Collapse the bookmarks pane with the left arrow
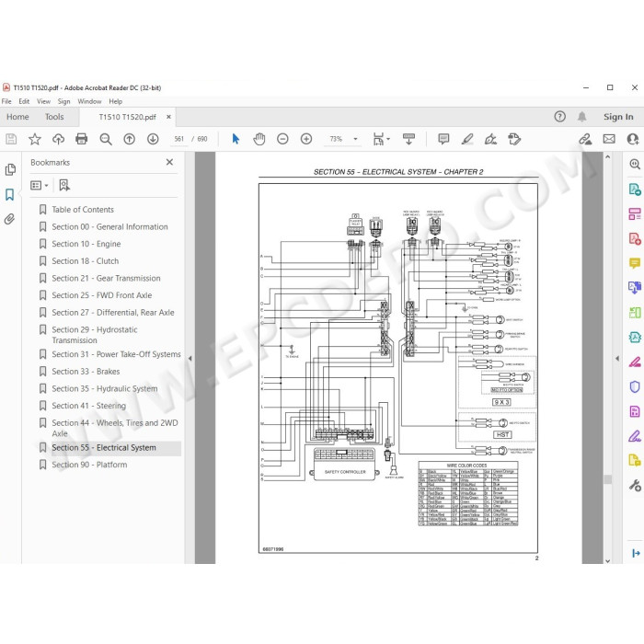This screenshot has width=644, height=644. (x=190, y=359)
